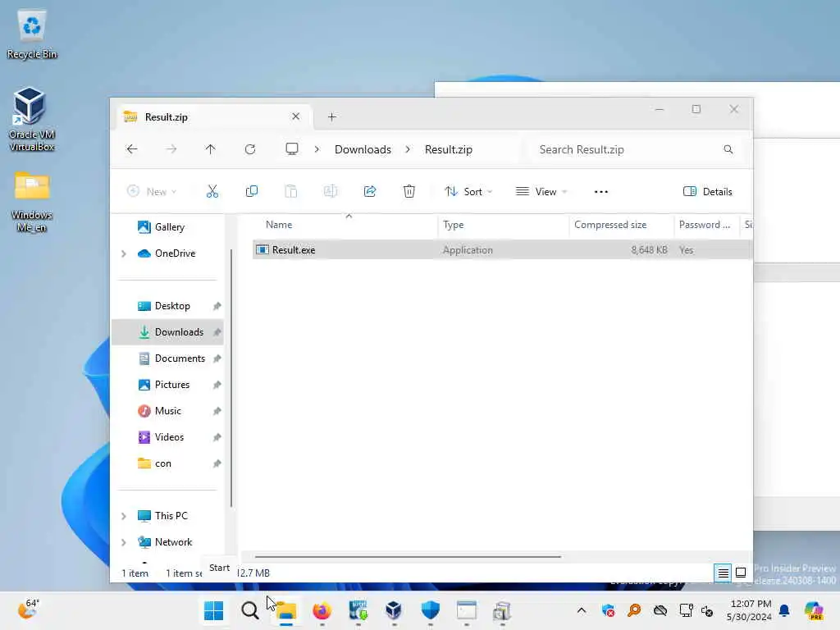Launch Firefox from the taskbar
This screenshot has height=630, width=840.
click(x=322, y=610)
